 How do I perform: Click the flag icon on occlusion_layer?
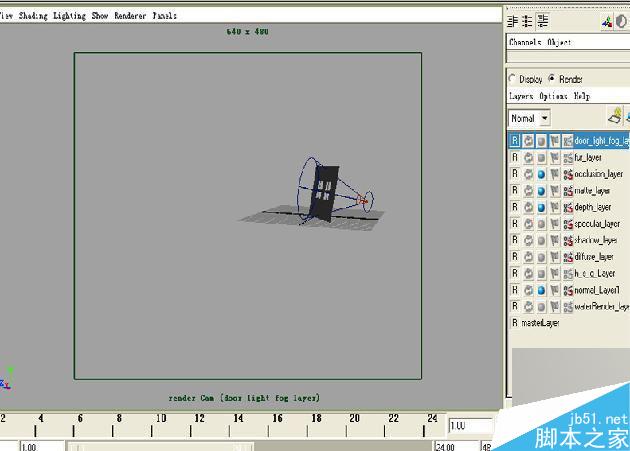[x=554, y=174]
